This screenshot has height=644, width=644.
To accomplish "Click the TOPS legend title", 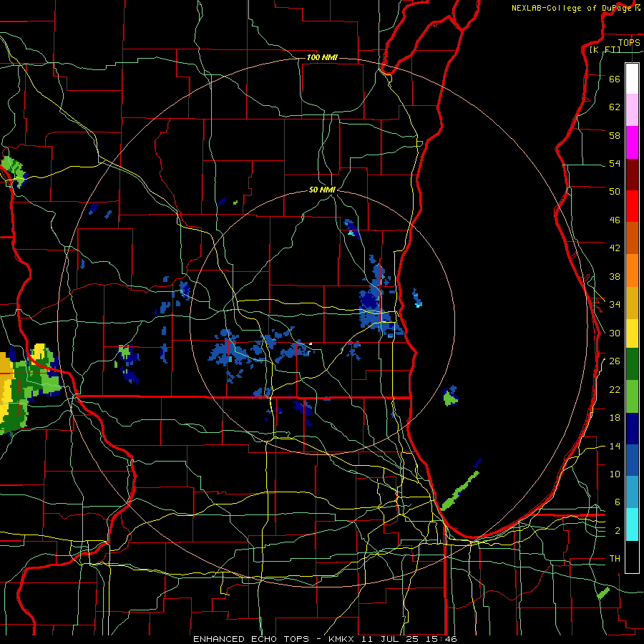I will point(629,42).
